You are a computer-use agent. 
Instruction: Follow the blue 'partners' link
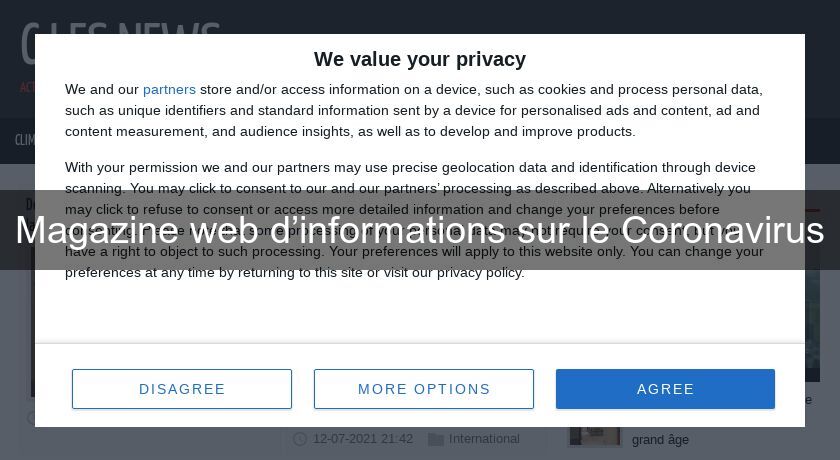click(169, 89)
